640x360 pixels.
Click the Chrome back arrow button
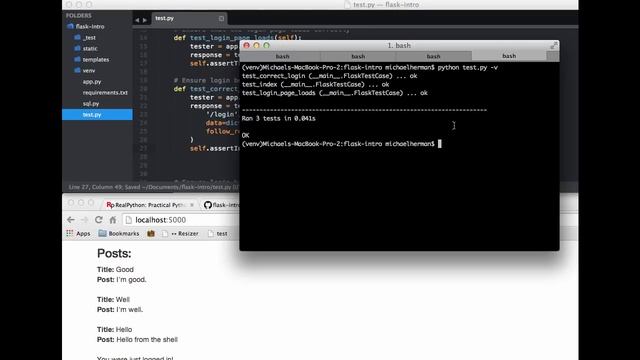coord(71,220)
